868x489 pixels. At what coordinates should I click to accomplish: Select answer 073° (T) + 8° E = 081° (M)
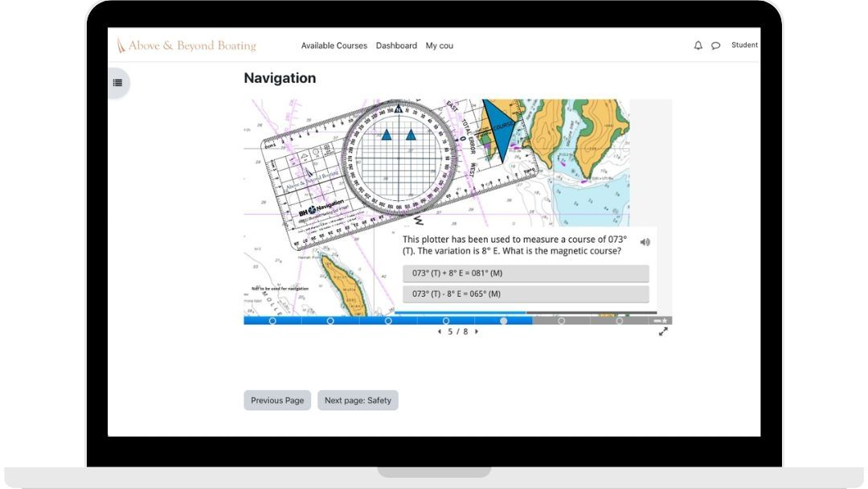[x=526, y=273]
